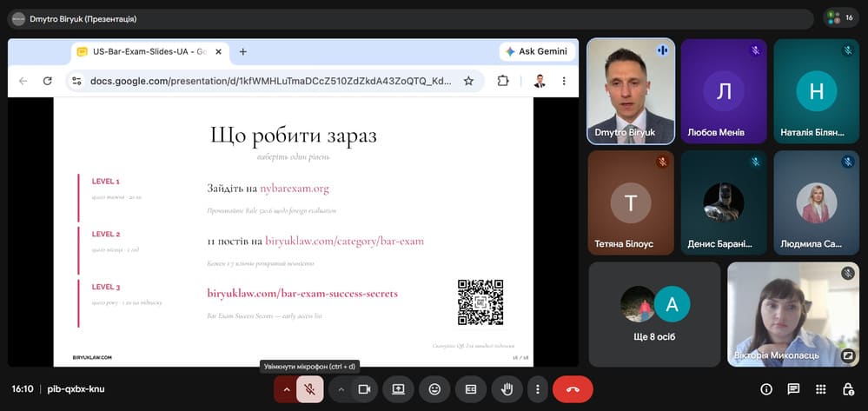
Task: Click the browser back arrow
Action: (x=23, y=81)
